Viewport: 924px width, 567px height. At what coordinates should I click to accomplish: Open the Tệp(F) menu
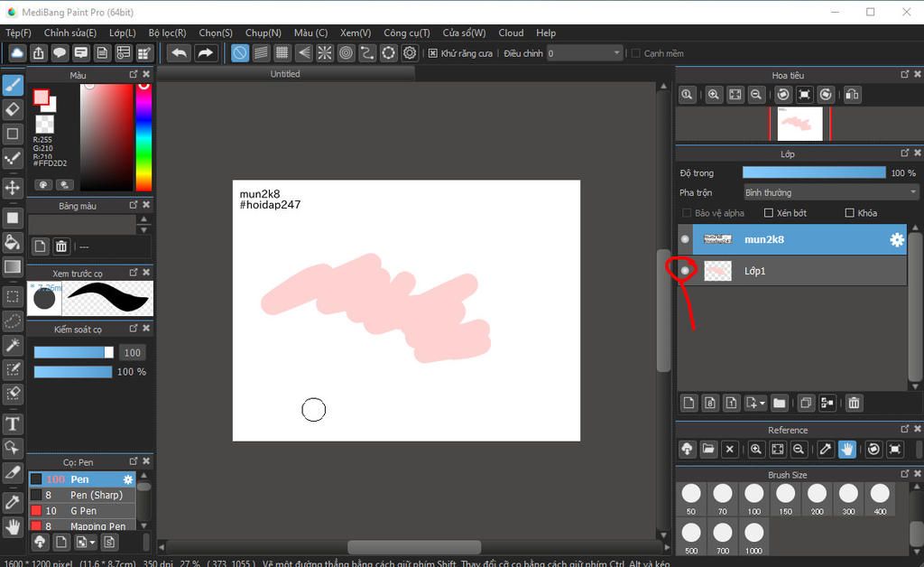18,33
